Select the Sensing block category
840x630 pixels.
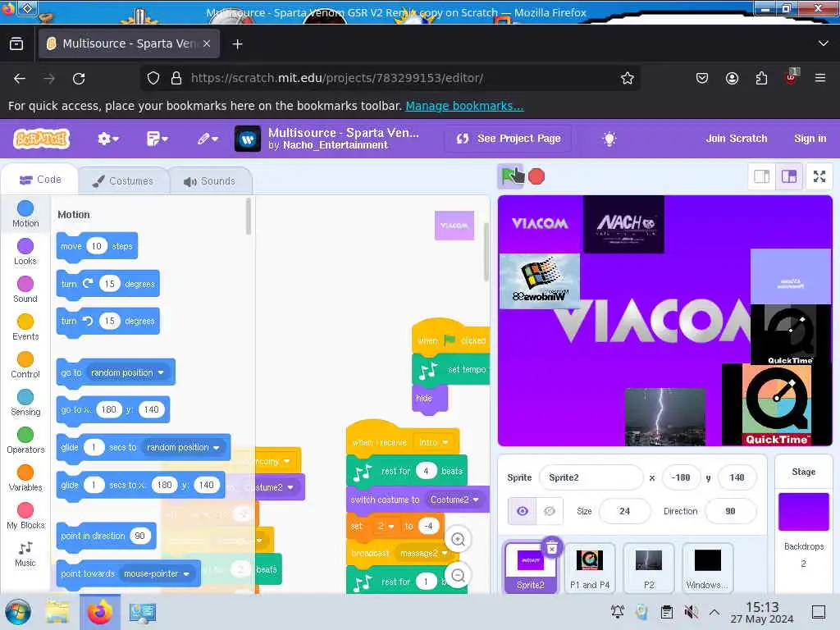click(25, 403)
